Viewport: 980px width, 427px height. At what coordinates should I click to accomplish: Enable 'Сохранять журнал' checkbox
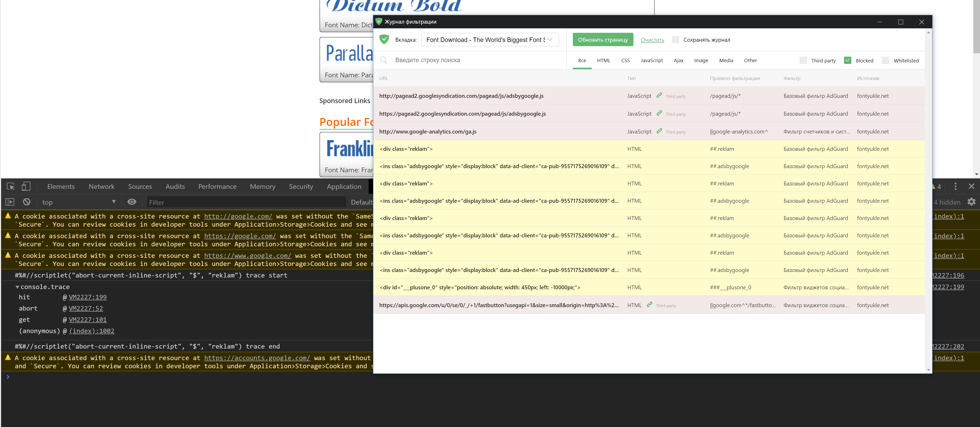click(675, 40)
